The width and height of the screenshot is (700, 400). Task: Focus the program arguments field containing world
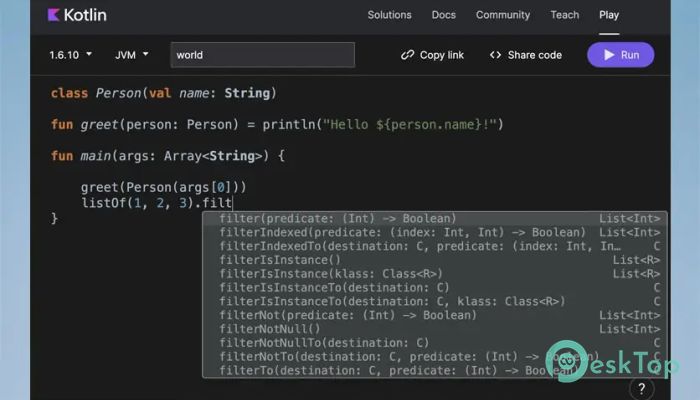(x=262, y=55)
